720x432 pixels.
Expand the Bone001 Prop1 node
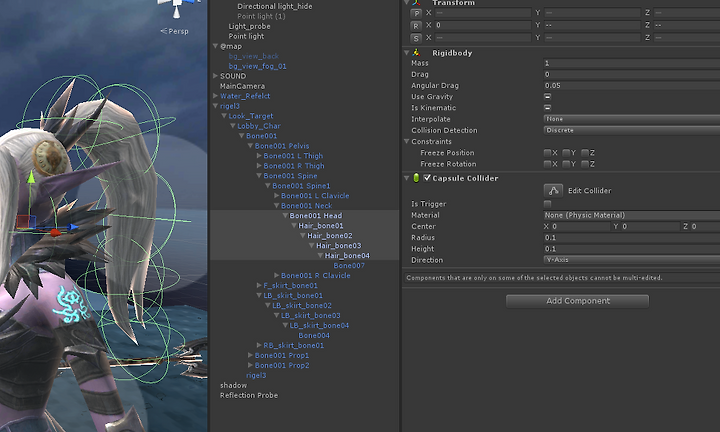pyautogui.click(x=250, y=355)
